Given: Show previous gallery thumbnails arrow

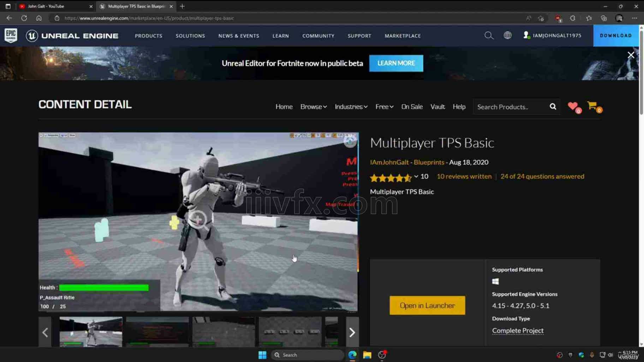Looking at the screenshot, I should click(x=45, y=332).
